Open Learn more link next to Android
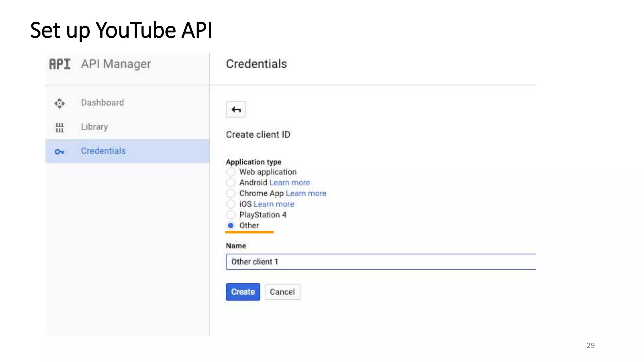The image size is (644, 362). click(x=290, y=183)
